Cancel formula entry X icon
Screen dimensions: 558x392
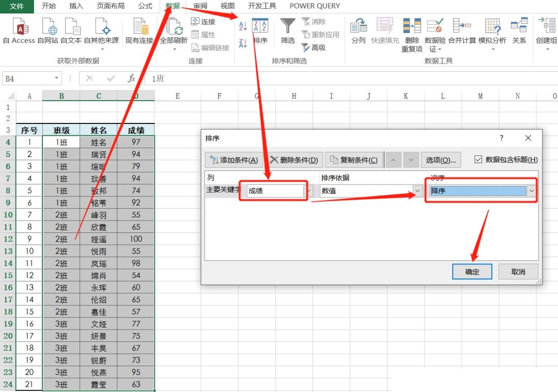tap(90, 78)
